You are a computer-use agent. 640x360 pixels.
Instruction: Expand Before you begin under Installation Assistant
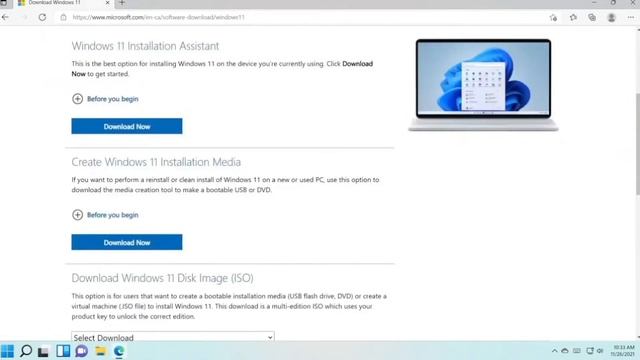click(x=105, y=99)
